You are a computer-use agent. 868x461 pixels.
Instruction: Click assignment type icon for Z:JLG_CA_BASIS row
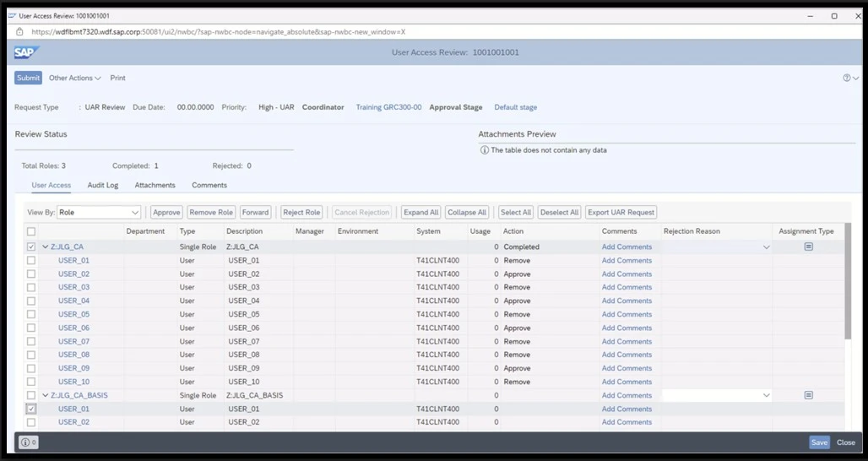coord(808,395)
